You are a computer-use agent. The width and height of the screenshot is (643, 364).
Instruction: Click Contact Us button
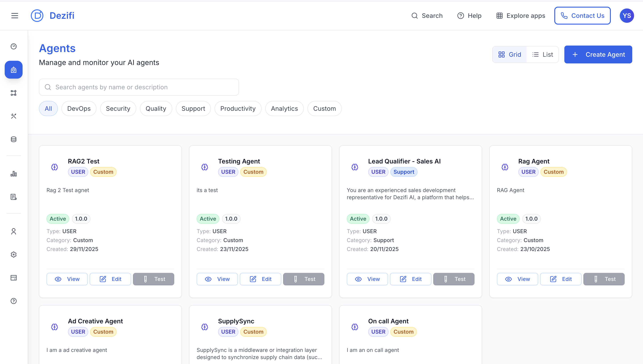tap(582, 15)
